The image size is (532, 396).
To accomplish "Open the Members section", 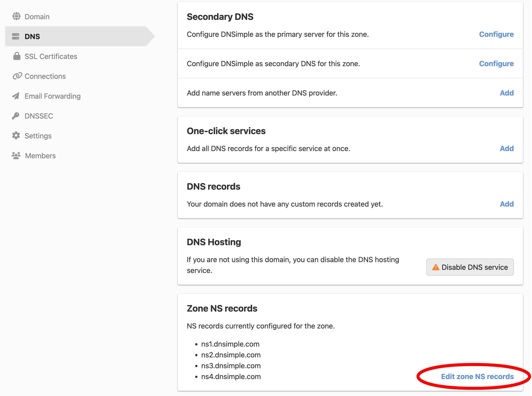I will (40, 156).
